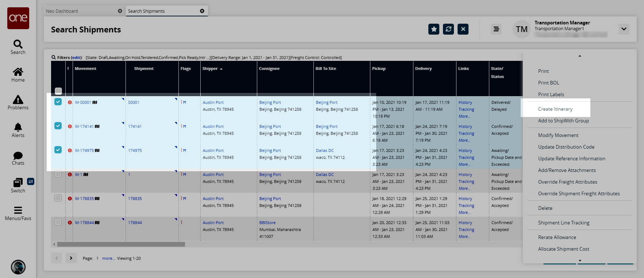Check the M-178835 row checkbox

58,198
